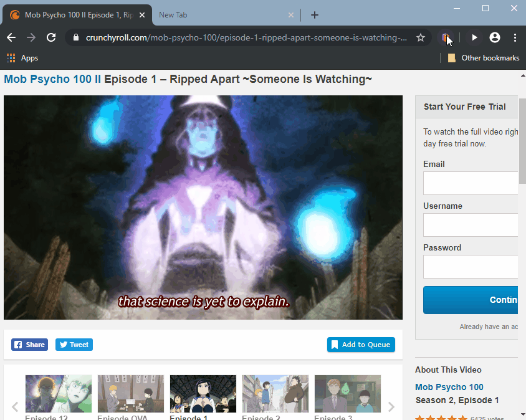The width and height of the screenshot is (526, 420).
Task: Show previous episodes in the carousel
Action: [15, 407]
